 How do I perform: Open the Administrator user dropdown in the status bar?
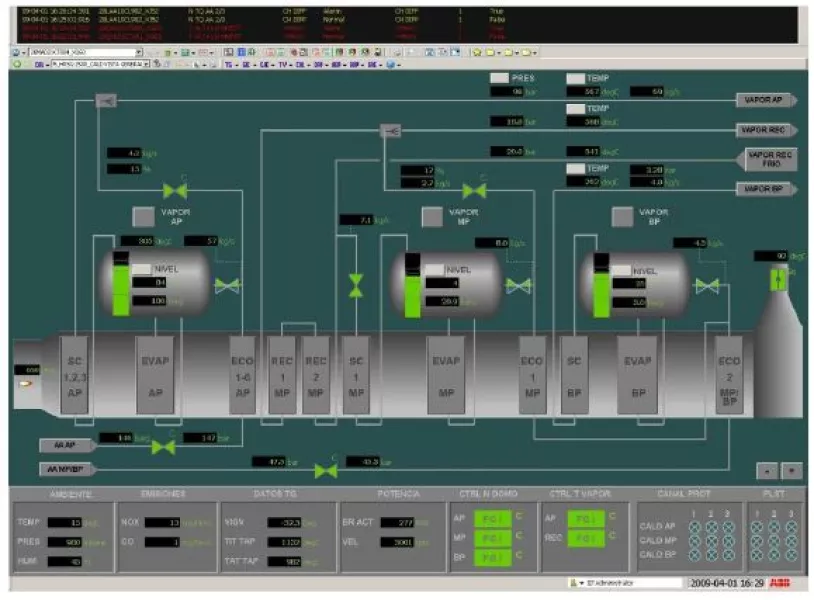(x=572, y=582)
